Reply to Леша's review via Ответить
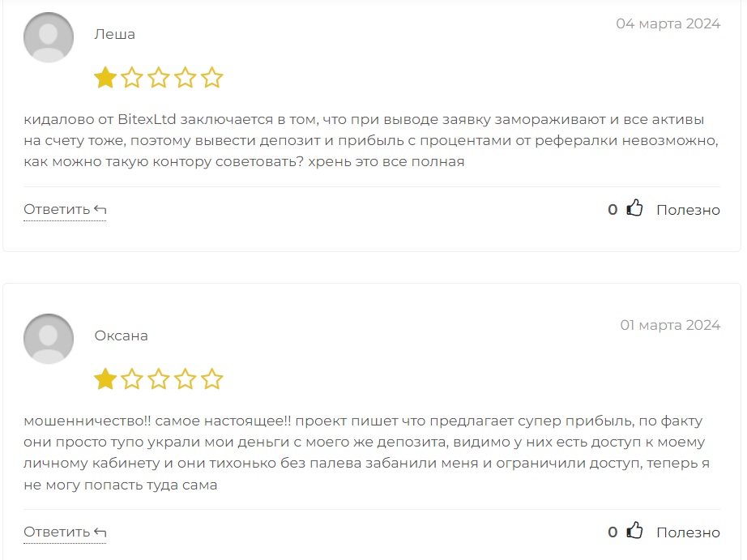 [x=65, y=210]
